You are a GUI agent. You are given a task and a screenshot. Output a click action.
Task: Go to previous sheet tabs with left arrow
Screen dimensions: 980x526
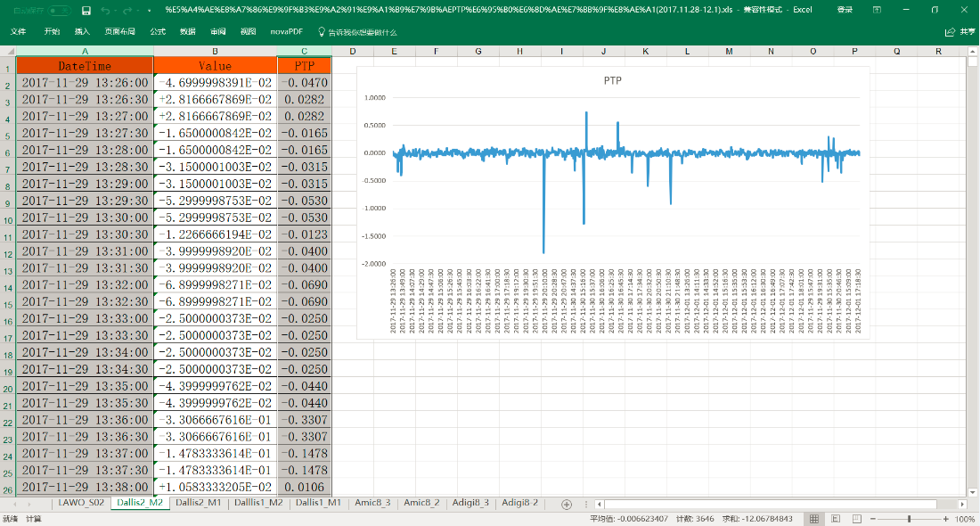[x=14, y=504]
